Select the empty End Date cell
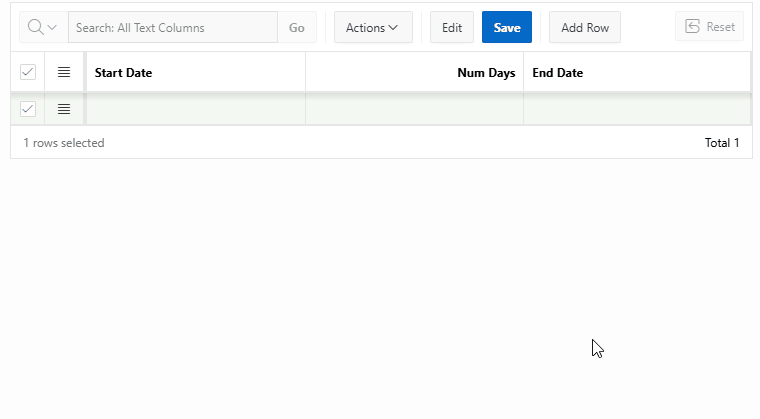760x419 pixels. pyautogui.click(x=636, y=109)
